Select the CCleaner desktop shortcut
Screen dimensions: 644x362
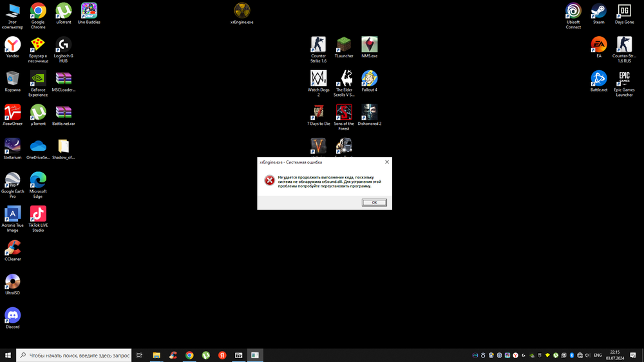click(x=13, y=250)
